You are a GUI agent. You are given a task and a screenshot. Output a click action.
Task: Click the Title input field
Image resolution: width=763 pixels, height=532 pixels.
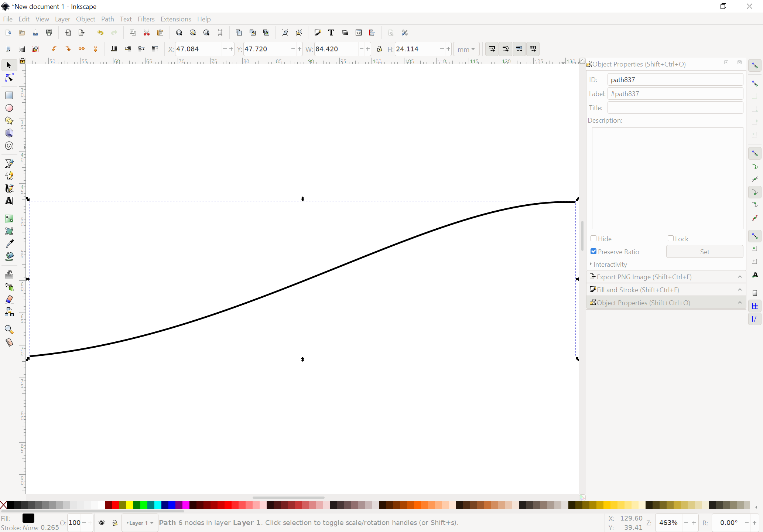[x=675, y=108]
